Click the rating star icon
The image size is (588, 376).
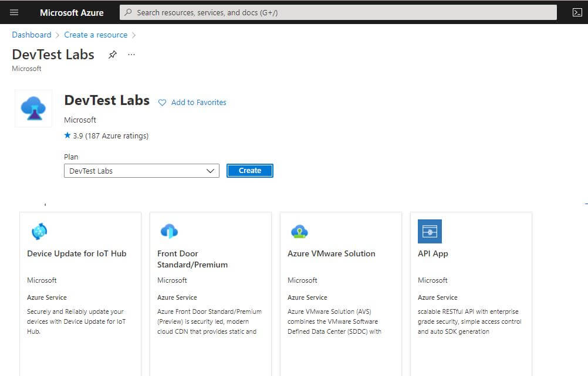click(x=67, y=136)
